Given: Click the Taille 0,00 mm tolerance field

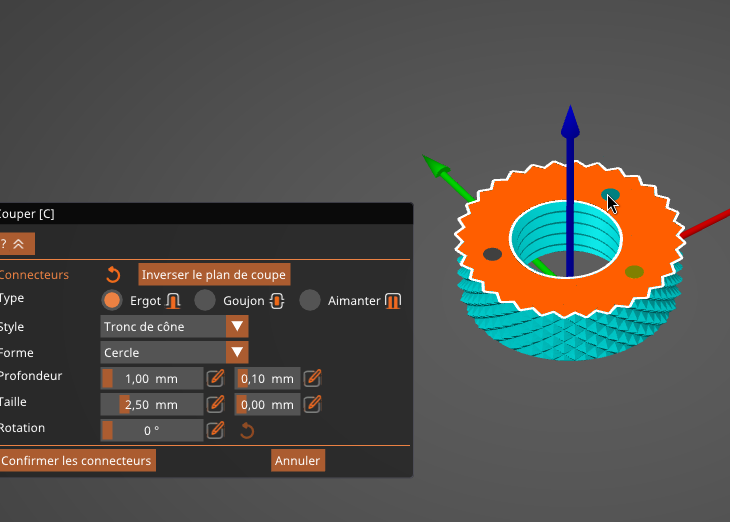Looking at the screenshot, I should click(x=268, y=405).
